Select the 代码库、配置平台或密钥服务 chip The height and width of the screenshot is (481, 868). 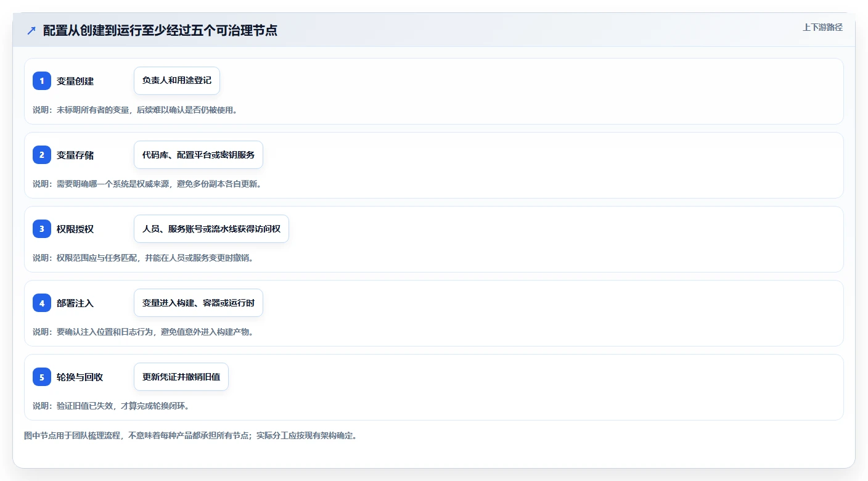pyautogui.click(x=199, y=155)
